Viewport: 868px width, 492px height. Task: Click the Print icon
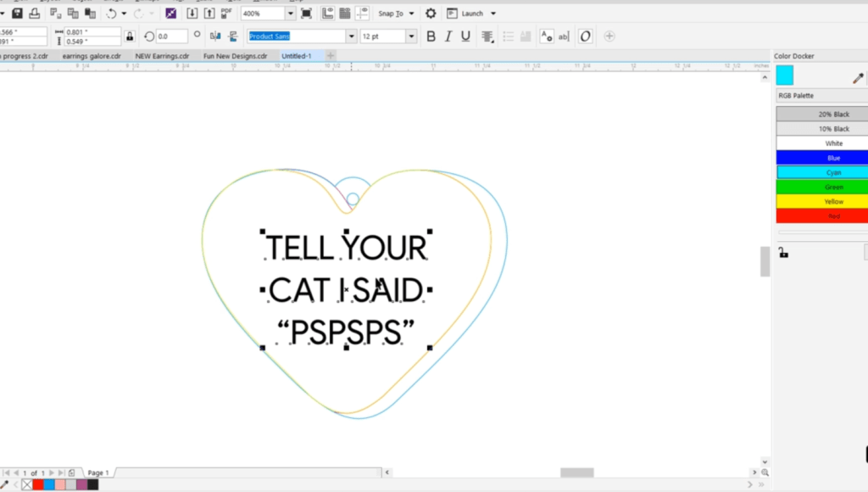(x=33, y=14)
